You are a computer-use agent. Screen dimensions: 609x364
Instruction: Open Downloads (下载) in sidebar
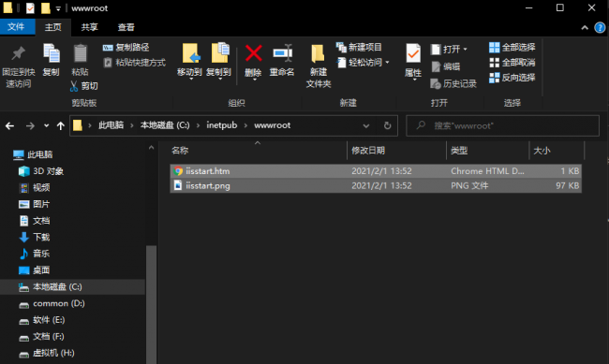35,238
